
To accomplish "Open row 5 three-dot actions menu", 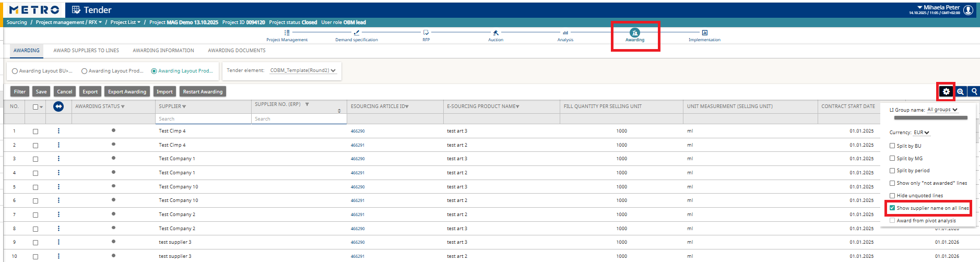I will click(x=58, y=187).
